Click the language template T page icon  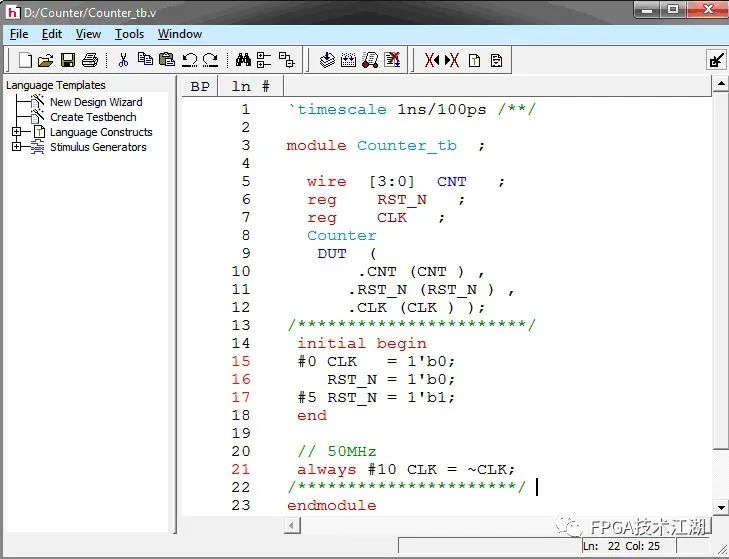pos(474,60)
